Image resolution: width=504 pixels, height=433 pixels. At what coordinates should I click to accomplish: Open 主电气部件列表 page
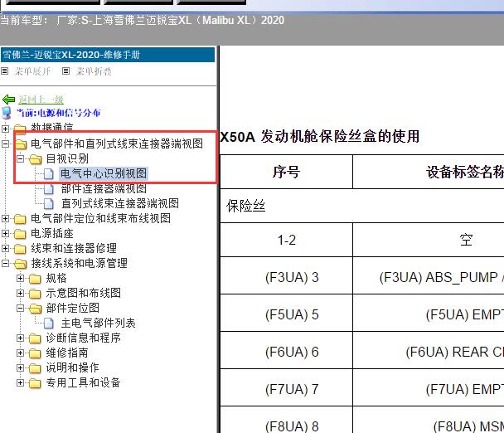coord(99,323)
